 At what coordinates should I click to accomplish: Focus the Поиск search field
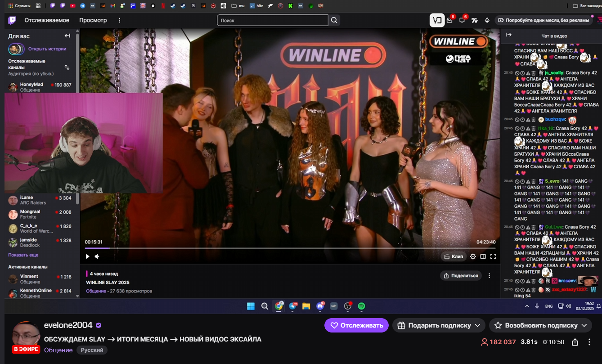coord(273,20)
